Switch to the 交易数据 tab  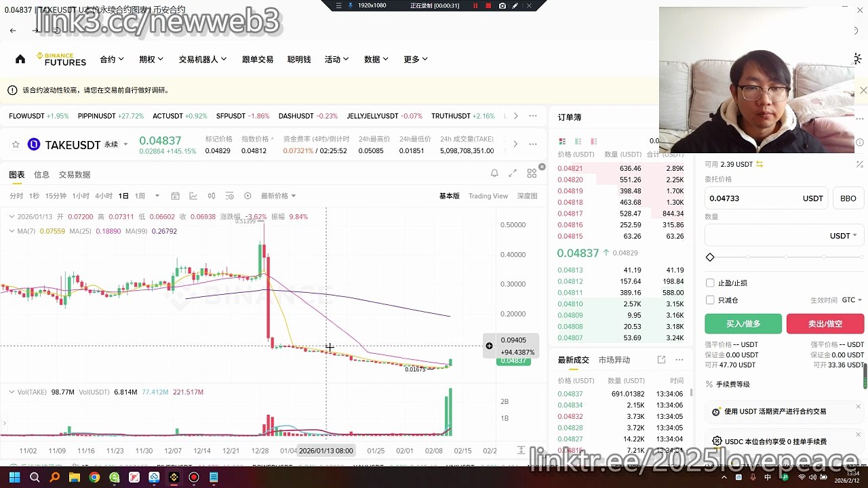coord(75,174)
